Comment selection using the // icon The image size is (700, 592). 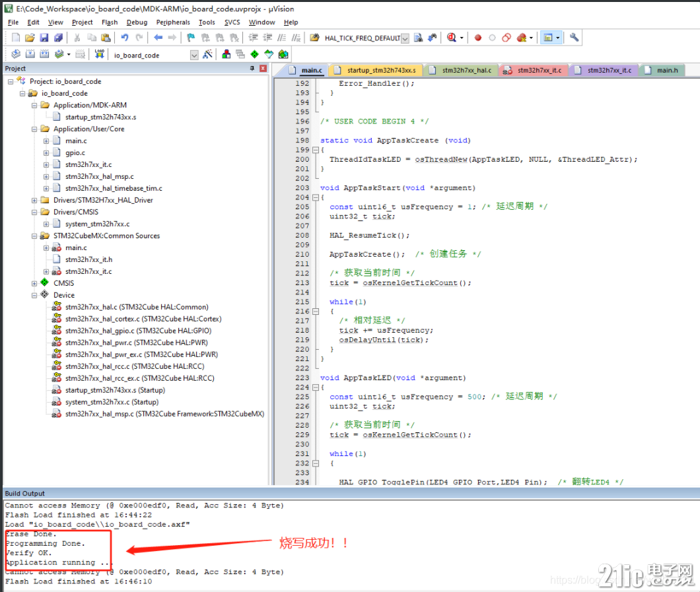point(282,38)
